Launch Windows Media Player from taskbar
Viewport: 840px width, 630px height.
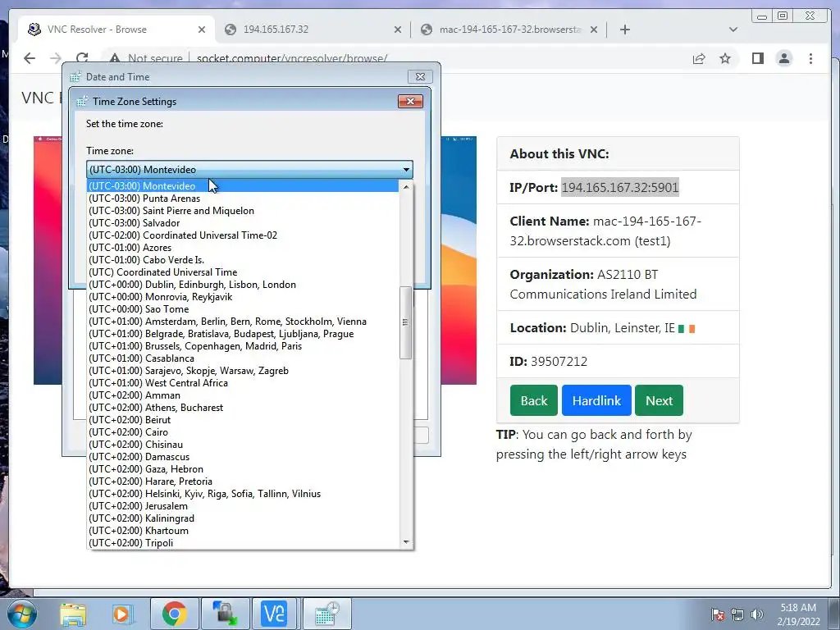point(122,614)
